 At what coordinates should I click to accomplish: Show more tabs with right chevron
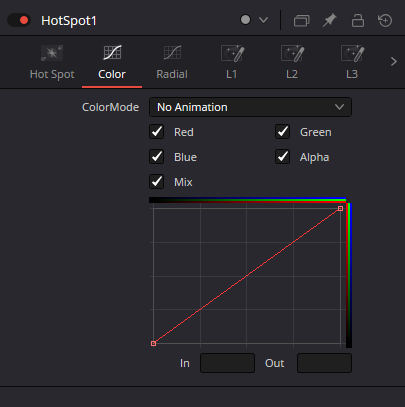click(394, 62)
